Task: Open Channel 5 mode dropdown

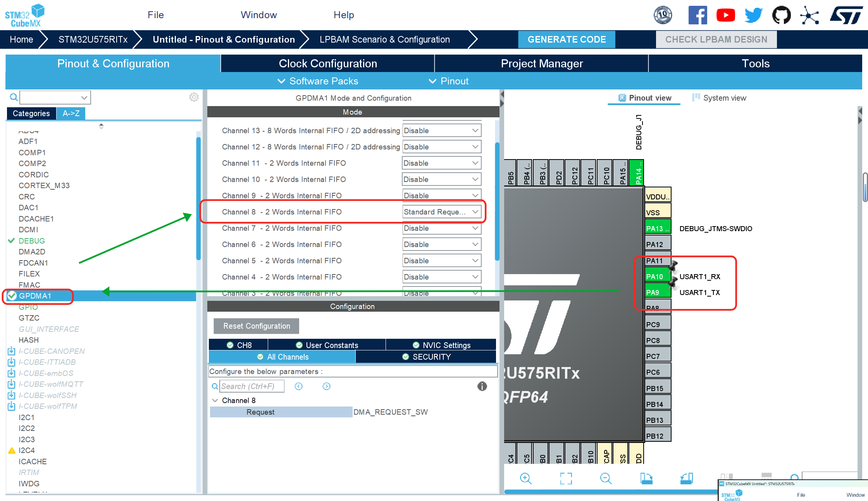Action: pyautogui.click(x=442, y=261)
